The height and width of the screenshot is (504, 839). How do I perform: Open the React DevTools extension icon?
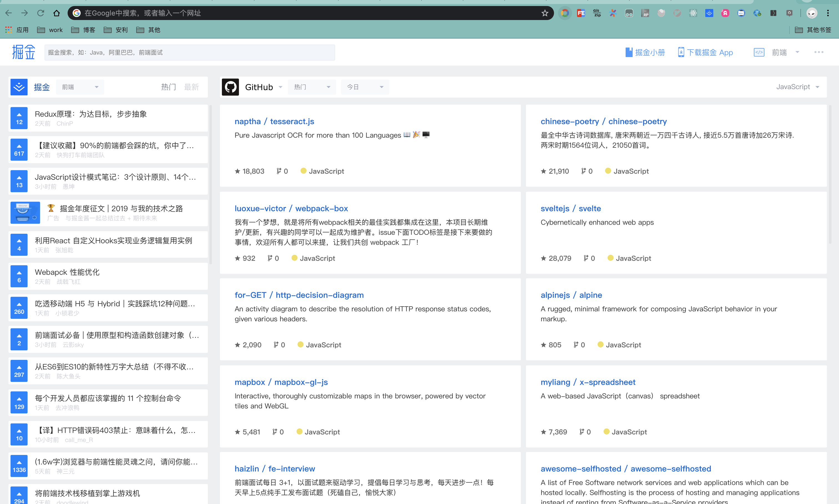693,13
